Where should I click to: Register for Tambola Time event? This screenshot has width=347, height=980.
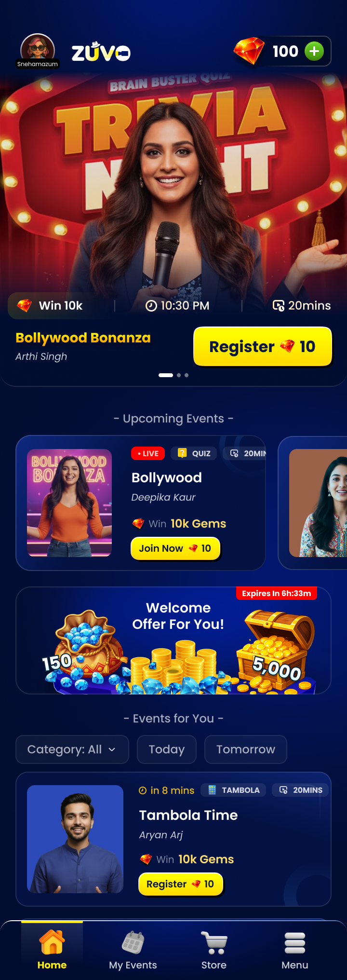click(x=181, y=885)
